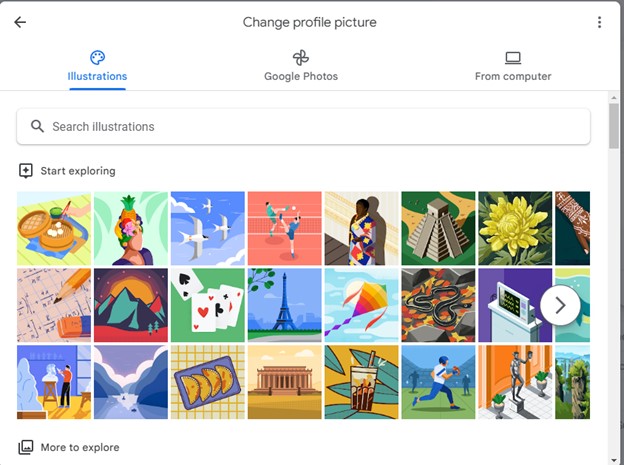This screenshot has height=465, width=624.
Task: Click the search magnifier icon
Action: pyautogui.click(x=38, y=127)
